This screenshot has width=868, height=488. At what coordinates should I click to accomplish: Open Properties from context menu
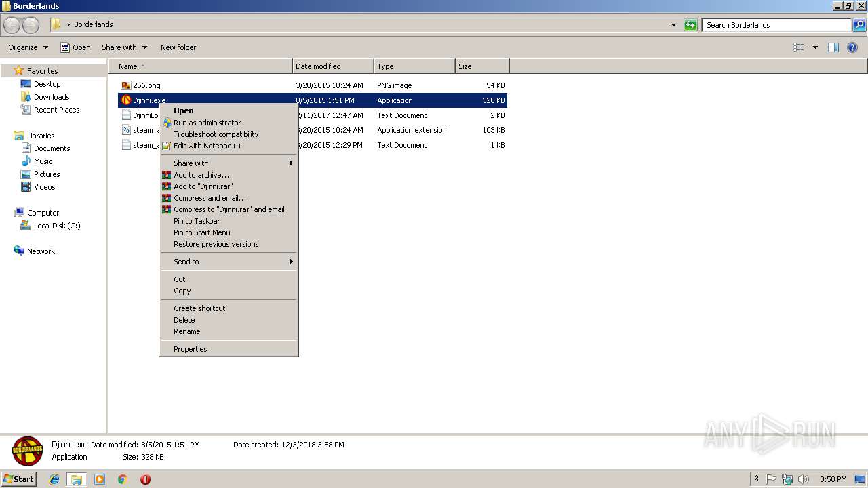pyautogui.click(x=229, y=349)
